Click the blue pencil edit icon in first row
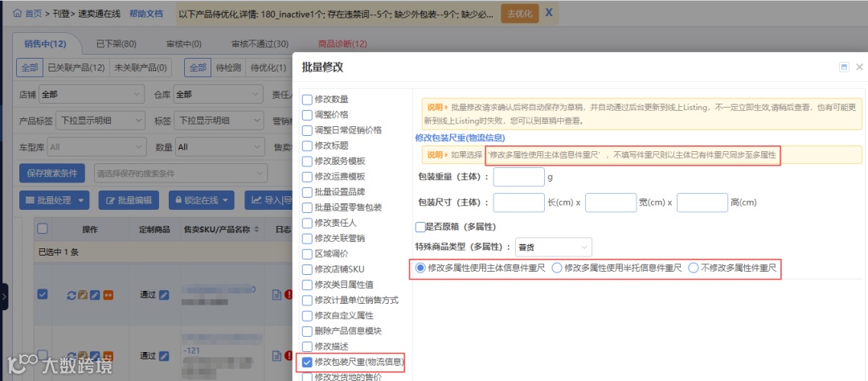 (95, 295)
